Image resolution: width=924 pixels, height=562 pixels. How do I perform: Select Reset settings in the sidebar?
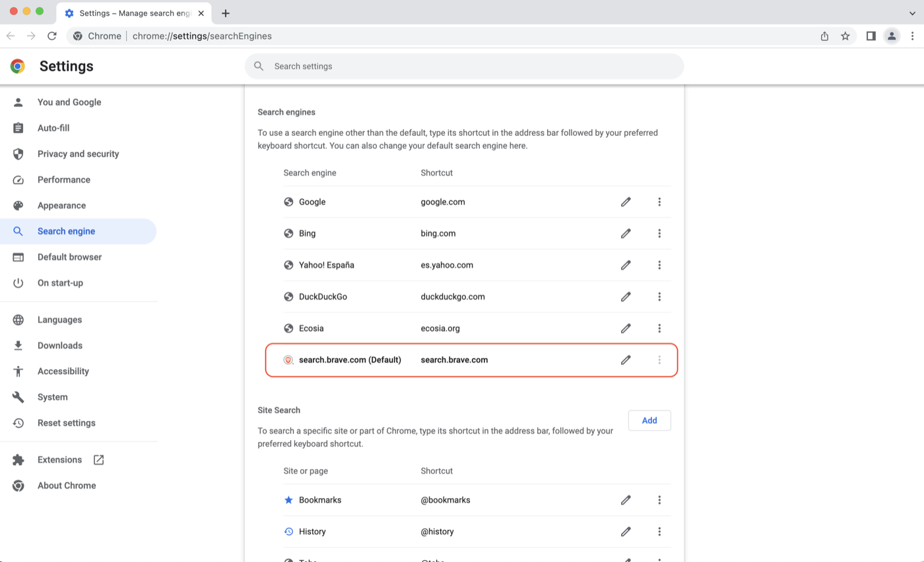click(66, 423)
